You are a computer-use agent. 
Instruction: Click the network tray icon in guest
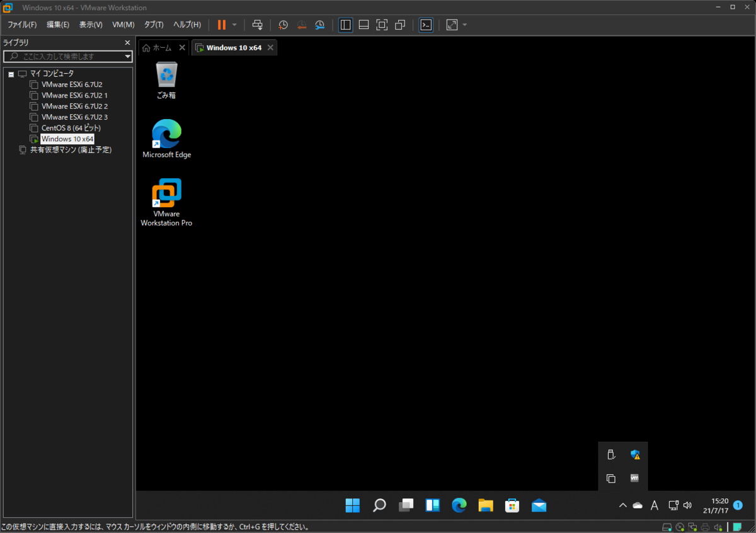673,505
